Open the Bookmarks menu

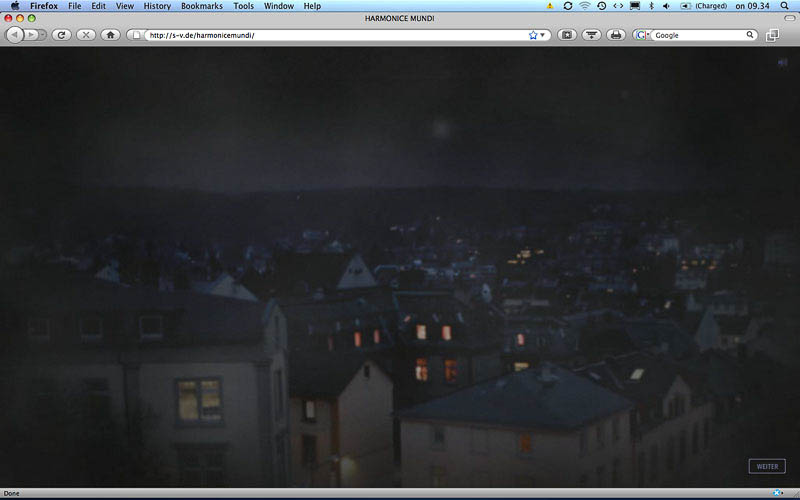(x=202, y=6)
